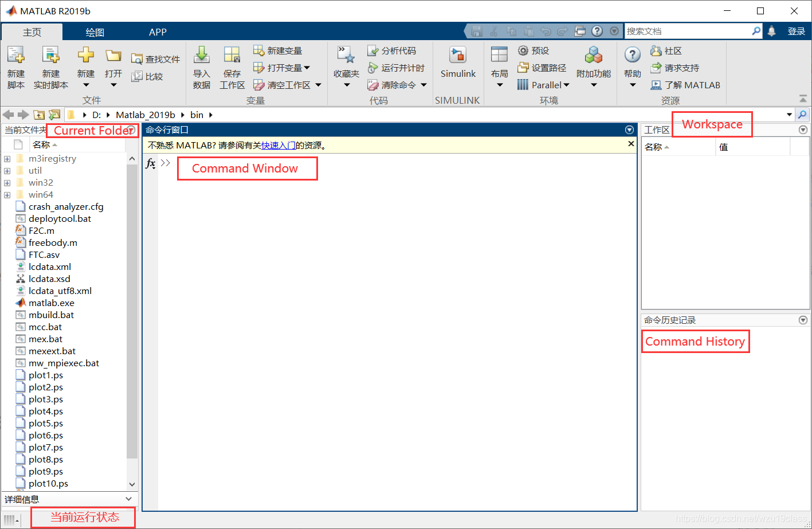The width and height of the screenshot is (812, 529).
Task: Select the file F2C.m
Action: 41,231
